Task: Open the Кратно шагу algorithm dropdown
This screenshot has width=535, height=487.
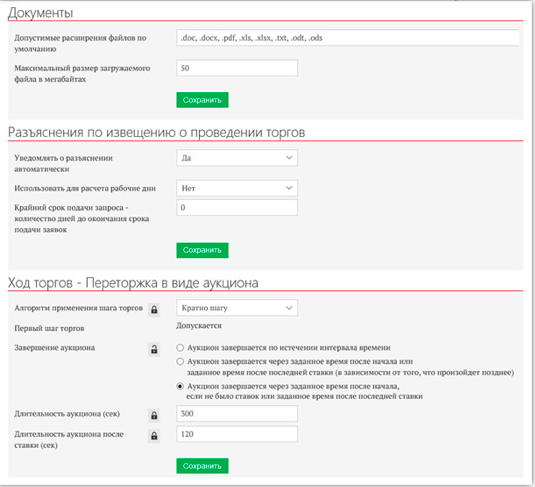Action: [x=237, y=308]
